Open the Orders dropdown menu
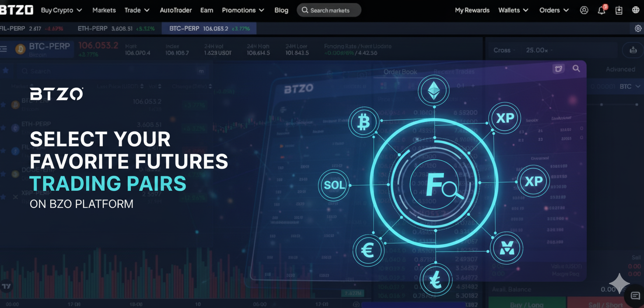The height and width of the screenshot is (308, 644). click(553, 10)
